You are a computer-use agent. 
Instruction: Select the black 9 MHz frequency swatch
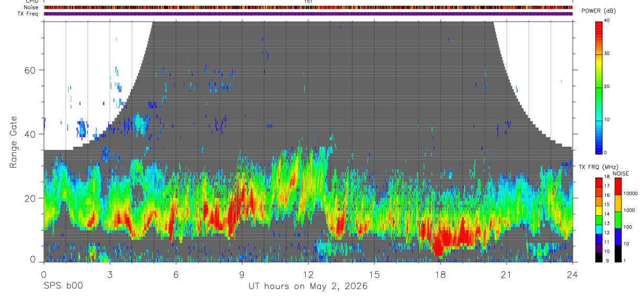(598, 257)
